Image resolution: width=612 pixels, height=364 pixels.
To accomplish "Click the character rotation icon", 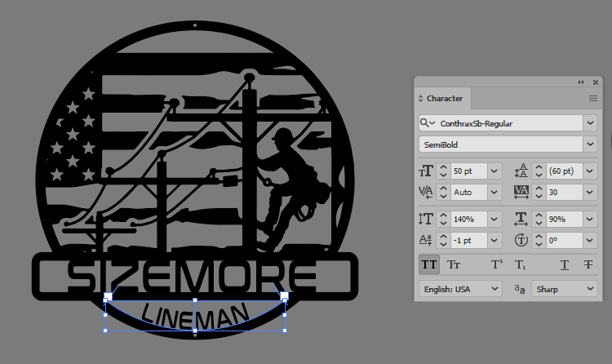I will pos(521,241).
